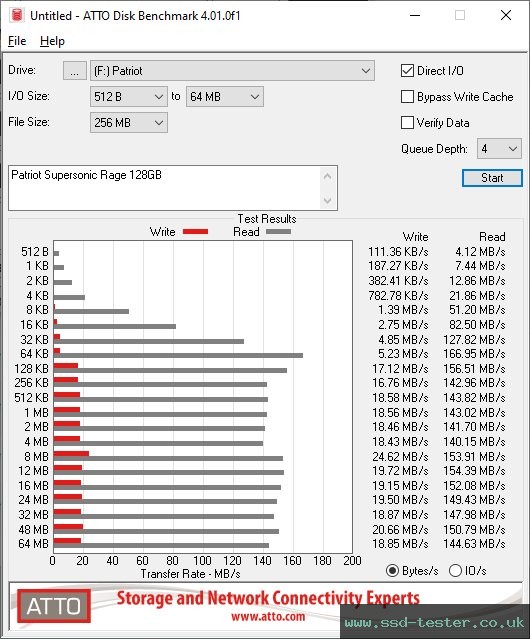530x639 pixels.
Task: Click the 8 MB row label in chart
Action: click(x=36, y=456)
